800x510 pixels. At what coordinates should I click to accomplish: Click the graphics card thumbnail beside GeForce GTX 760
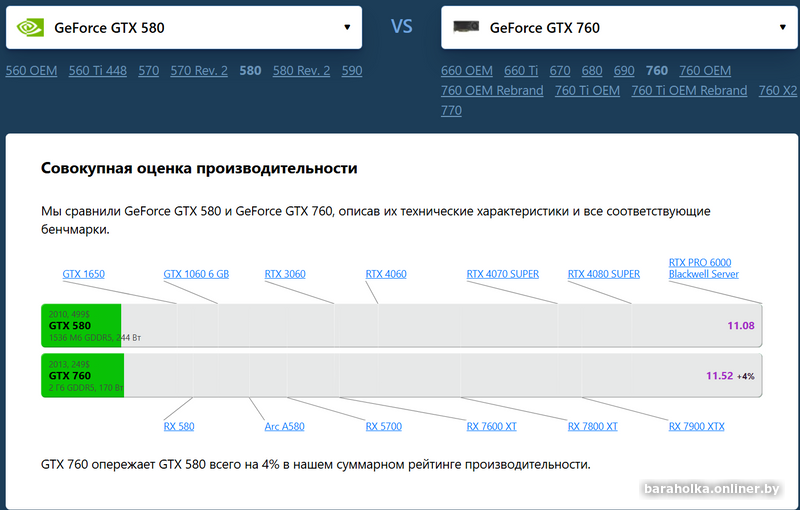[x=466, y=27]
